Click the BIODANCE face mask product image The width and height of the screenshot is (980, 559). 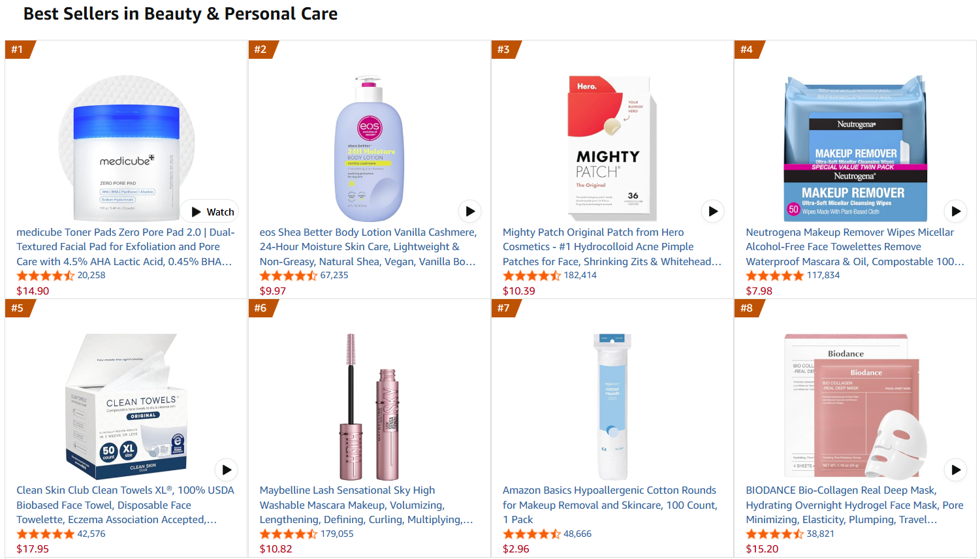point(855,407)
